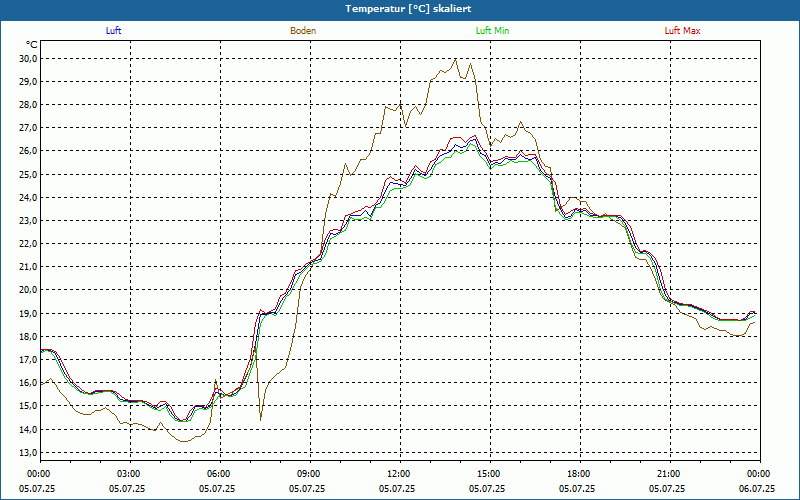Click the 18,0 y-axis value

pyautogui.click(x=28, y=337)
